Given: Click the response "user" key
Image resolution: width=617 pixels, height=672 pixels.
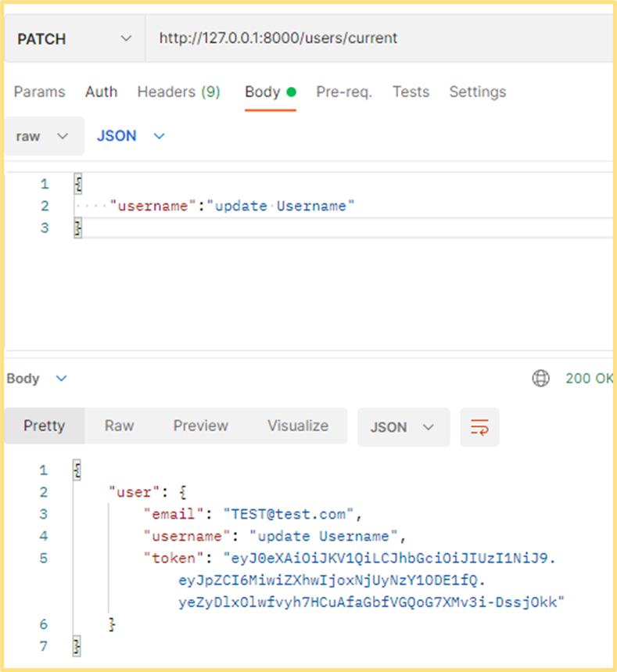Looking at the screenshot, I should [x=135, y=492].
